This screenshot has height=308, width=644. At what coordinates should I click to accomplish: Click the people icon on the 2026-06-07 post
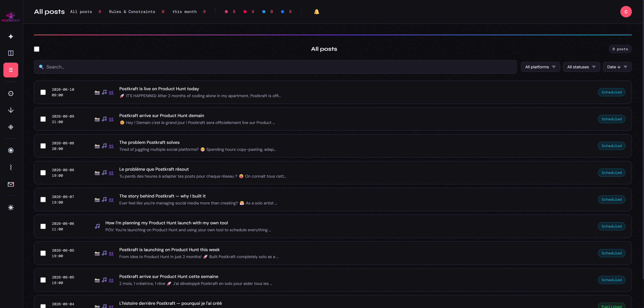pyautogui.click(x=111, y=200)
